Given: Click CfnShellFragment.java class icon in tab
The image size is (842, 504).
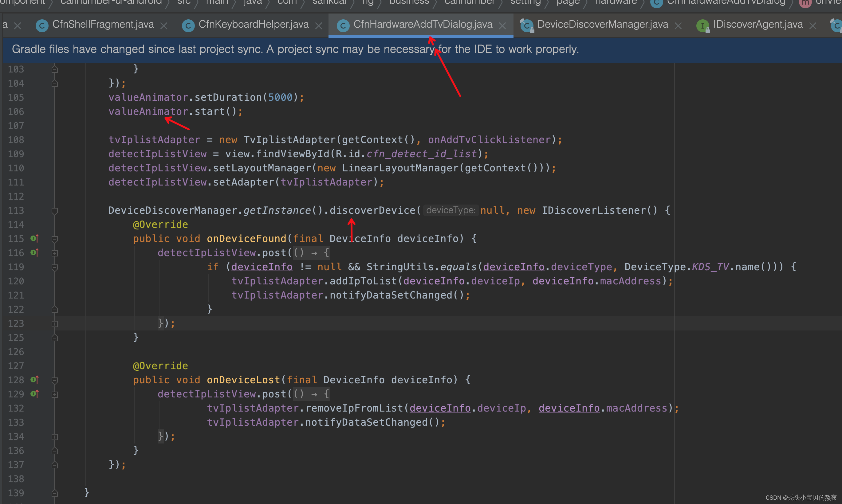Looking at the screenshot, I should tap(42, 25).
